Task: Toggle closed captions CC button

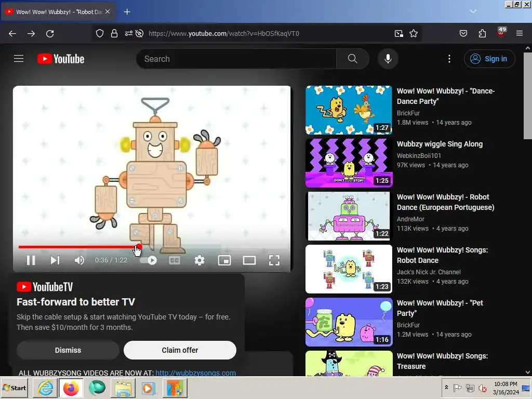Action: (x=175, y=260)
